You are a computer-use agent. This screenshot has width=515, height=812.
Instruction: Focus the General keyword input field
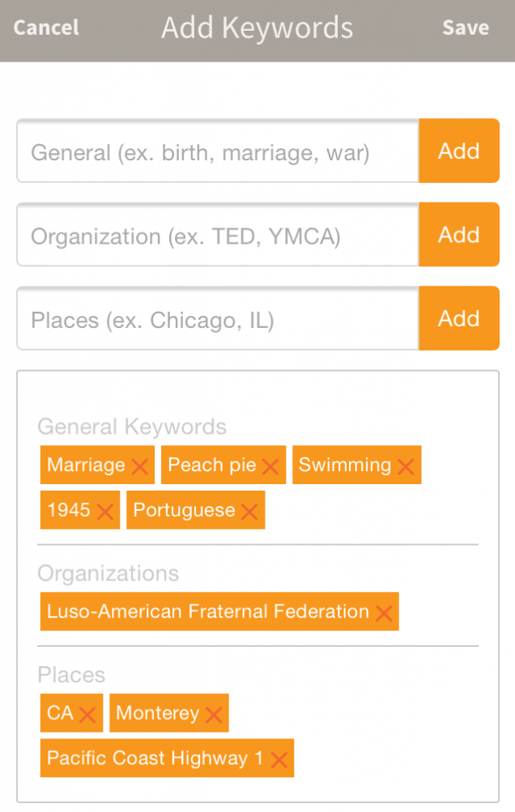[x=217, y=152]
